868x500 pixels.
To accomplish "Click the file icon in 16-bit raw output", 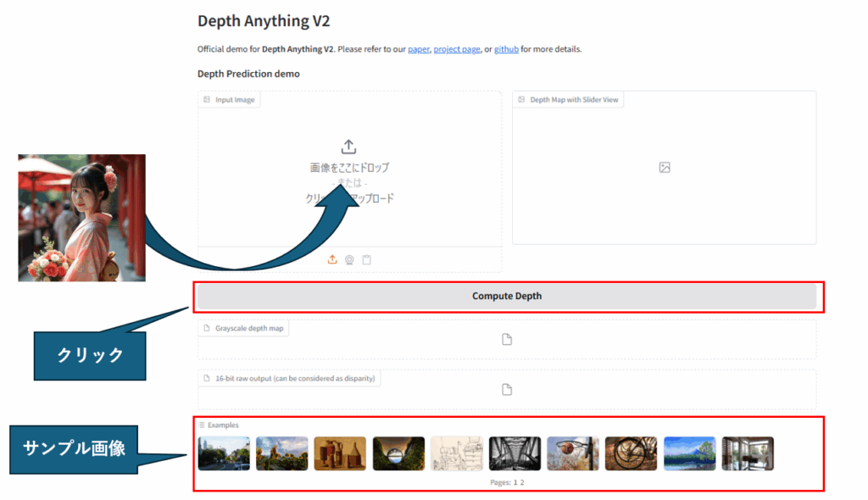I will coord(507,390).
